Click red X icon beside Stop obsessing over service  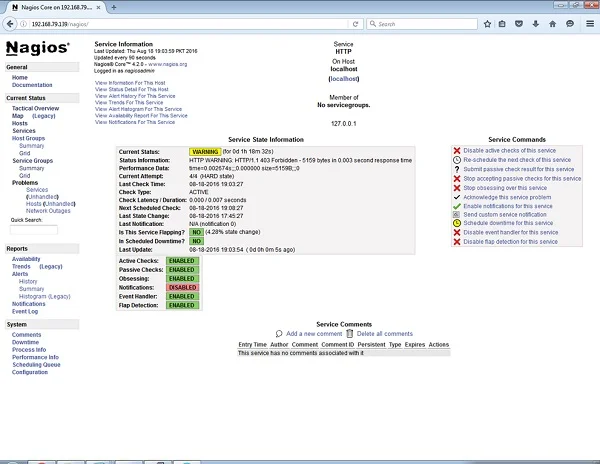(x=457, y=188)
